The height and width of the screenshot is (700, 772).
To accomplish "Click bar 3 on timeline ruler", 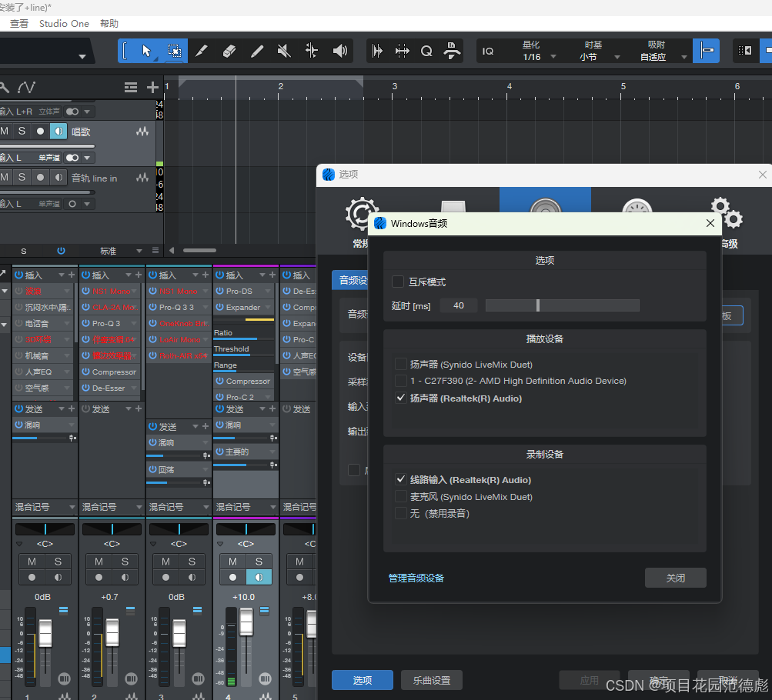I will tap(394, 87).
